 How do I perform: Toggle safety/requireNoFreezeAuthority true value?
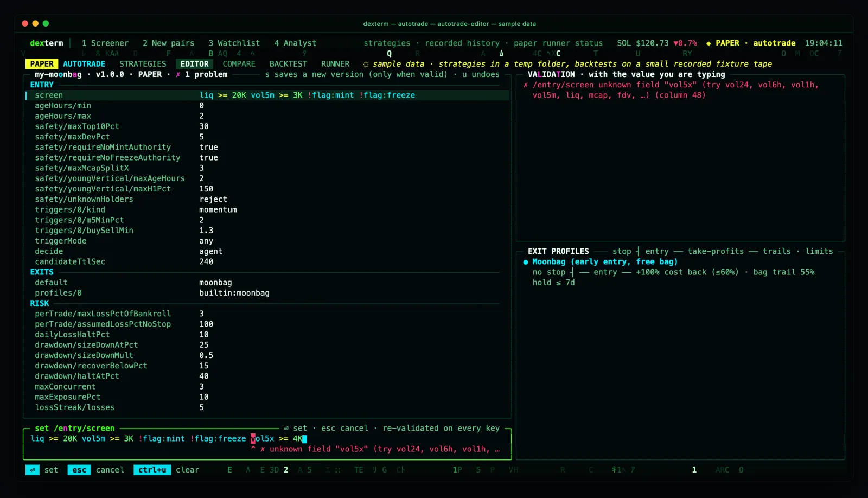pyautogui.click(x=208, y=158)
